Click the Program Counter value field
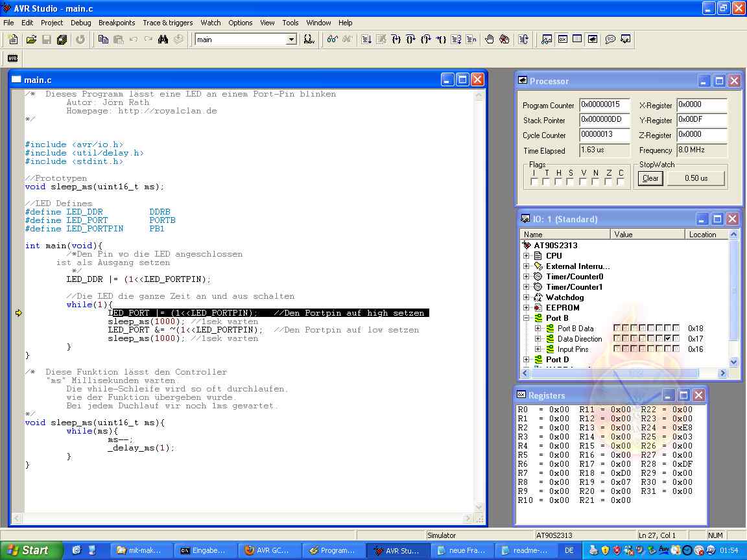 coord(604,104)
